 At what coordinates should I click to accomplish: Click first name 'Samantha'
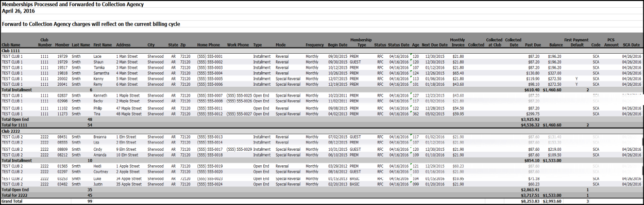point(101,73)
